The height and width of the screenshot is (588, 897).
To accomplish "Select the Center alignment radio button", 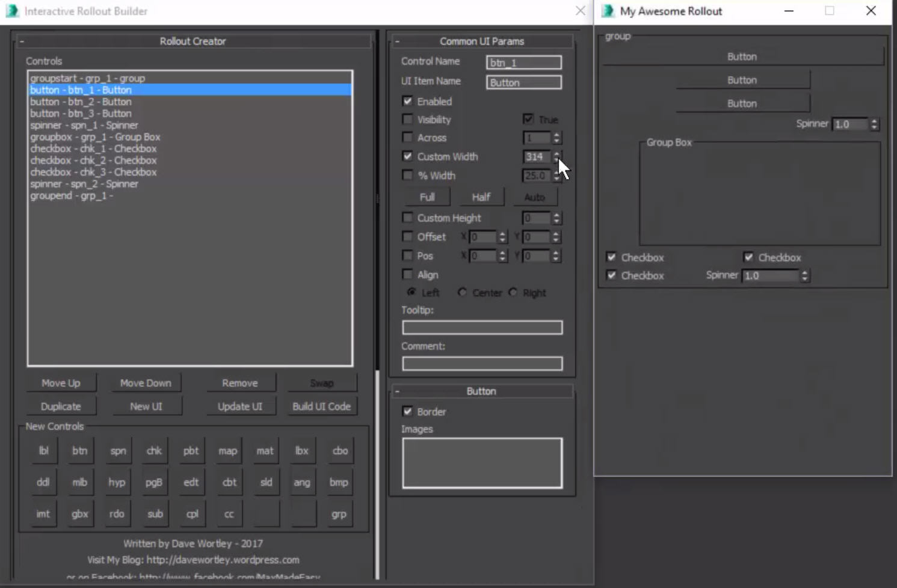I will pyautogui.click(x=462, y=292).
